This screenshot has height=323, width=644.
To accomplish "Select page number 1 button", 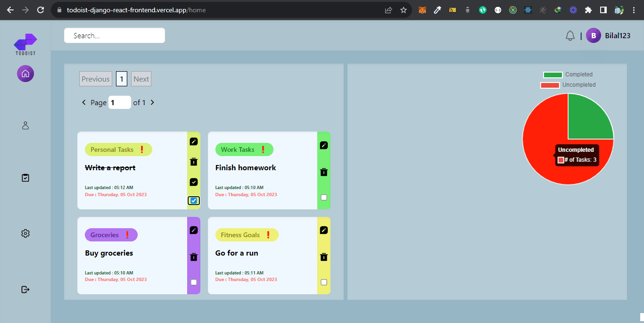I will [x=122, y=79].
